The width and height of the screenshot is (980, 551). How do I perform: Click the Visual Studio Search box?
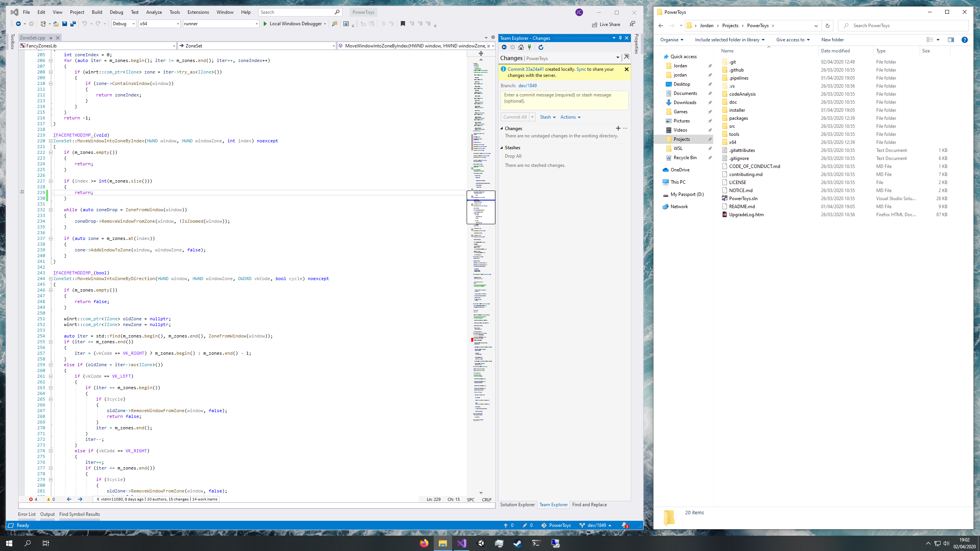click(300, 12)
